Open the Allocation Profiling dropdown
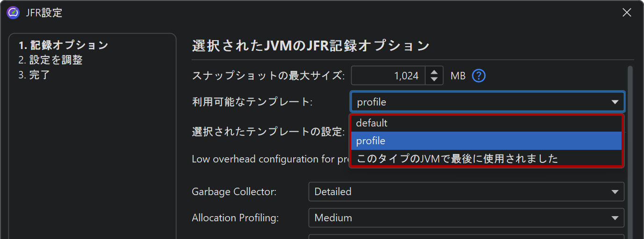 466,218
